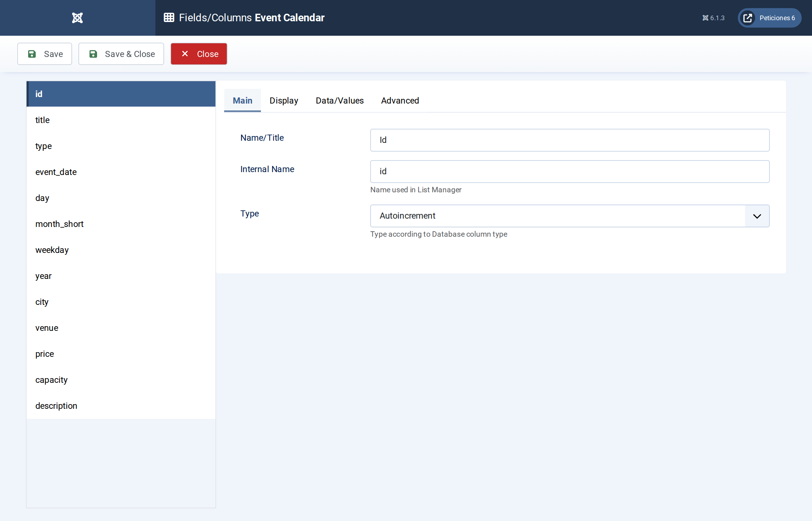This screenshot has height=521, width=812.
Task: Switch to the Display tab
Action: 284,101
